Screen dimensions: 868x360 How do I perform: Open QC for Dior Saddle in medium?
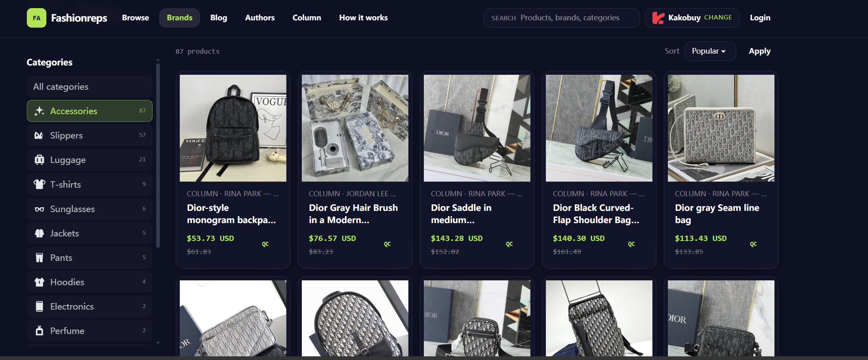[509, 244]
